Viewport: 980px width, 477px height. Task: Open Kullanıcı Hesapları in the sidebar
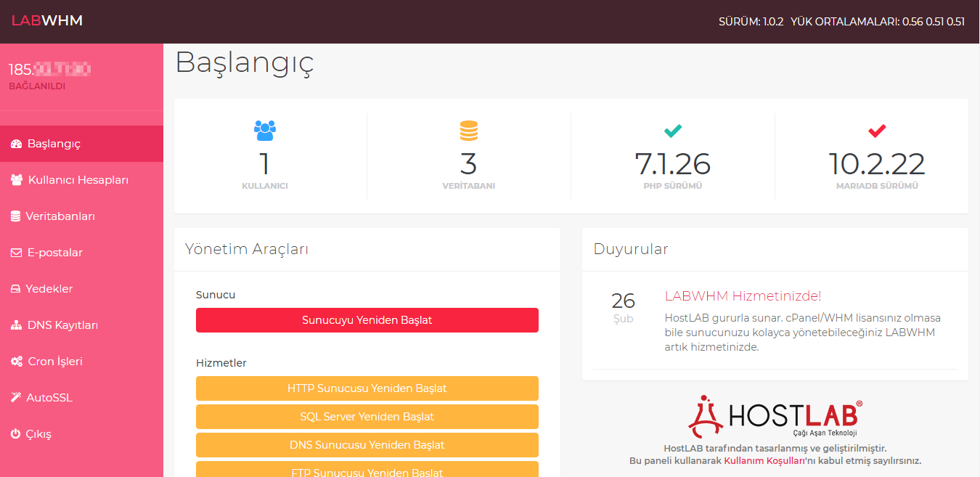click(x=81, y=180)
